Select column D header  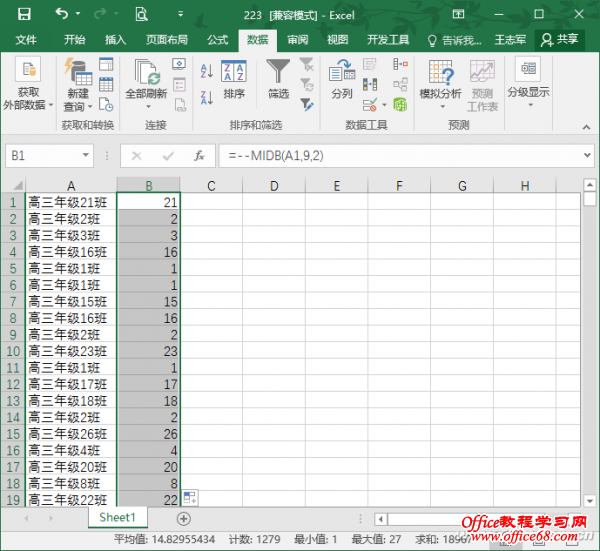[273, 185]
